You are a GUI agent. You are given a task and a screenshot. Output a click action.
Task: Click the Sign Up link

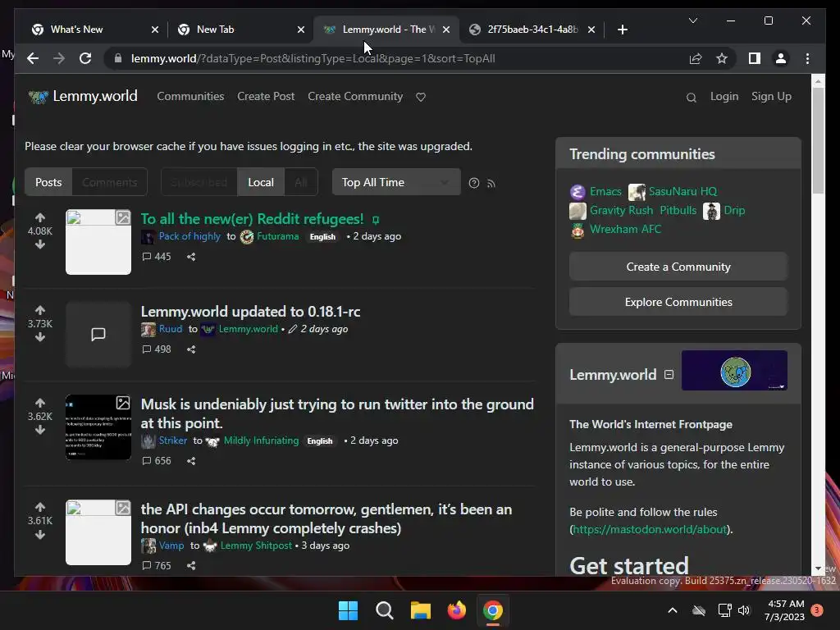coord(771,97)
